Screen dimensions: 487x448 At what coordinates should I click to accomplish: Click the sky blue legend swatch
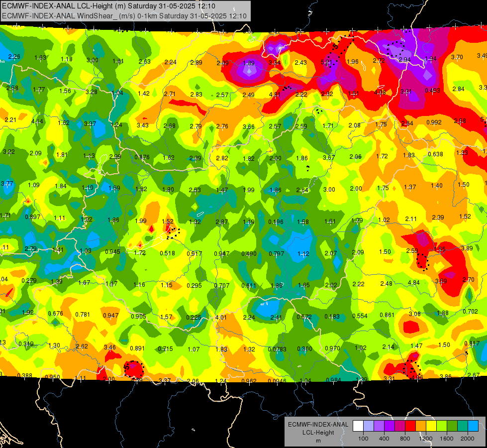click(474, 426)
